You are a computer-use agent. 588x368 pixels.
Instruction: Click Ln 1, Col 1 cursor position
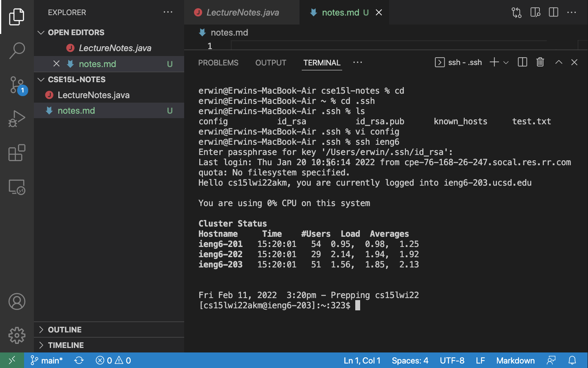(362, 360)
